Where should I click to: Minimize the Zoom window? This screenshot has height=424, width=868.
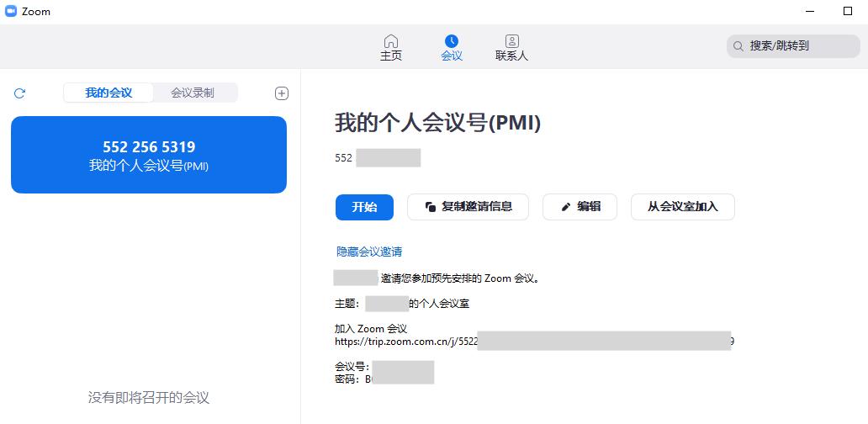coord(809,11)
